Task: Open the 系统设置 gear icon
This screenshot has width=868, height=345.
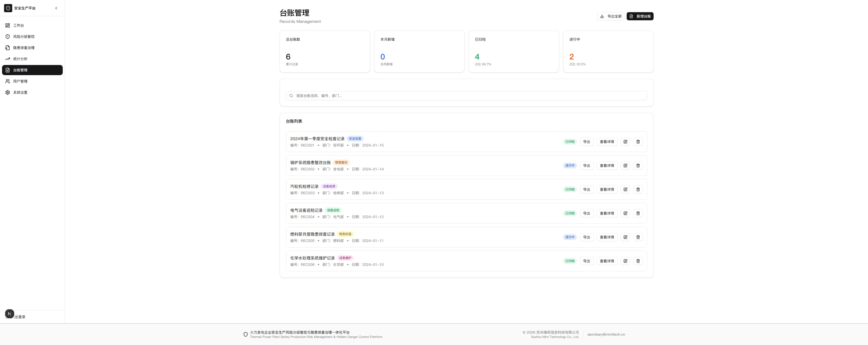Action: [x=7, y=92]
